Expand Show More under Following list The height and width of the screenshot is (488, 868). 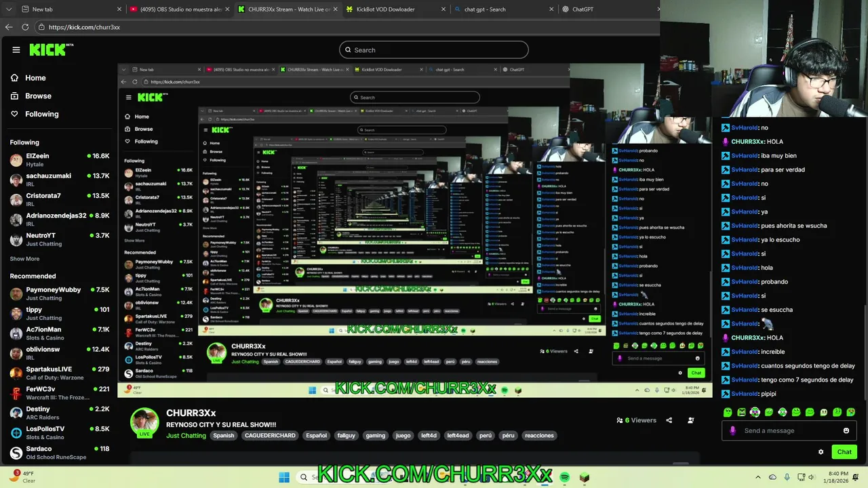point(24,259)
